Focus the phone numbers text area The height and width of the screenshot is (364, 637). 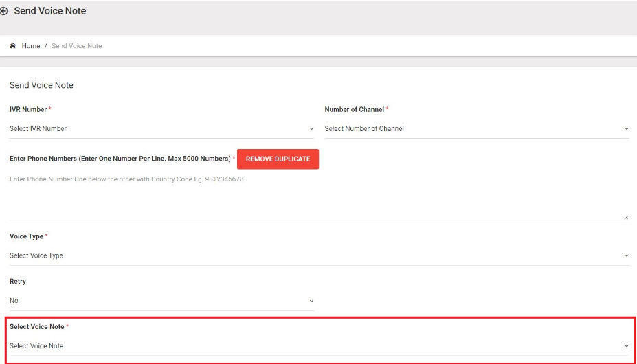[x=320, y=196]
